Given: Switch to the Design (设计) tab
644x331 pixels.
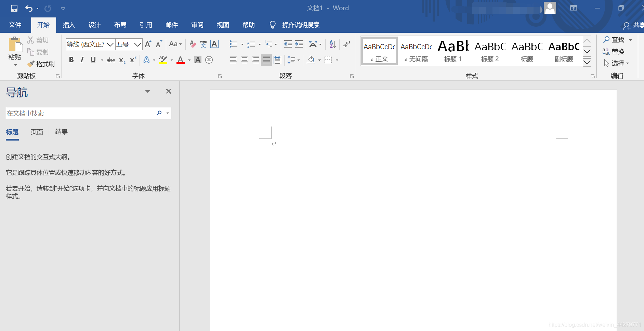Looking at the screenshot, I should [x=94, y=25].
